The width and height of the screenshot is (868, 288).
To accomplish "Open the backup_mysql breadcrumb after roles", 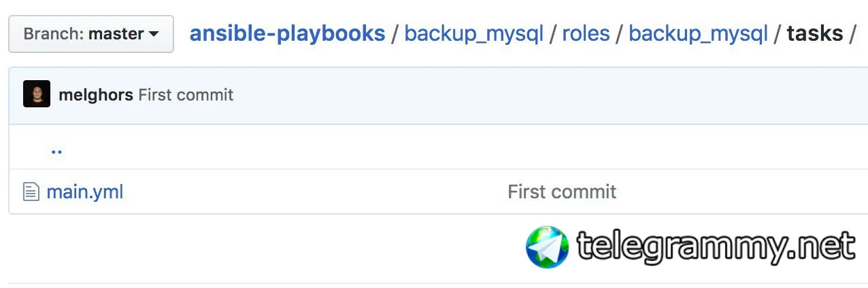I will [x=698, y=33].
